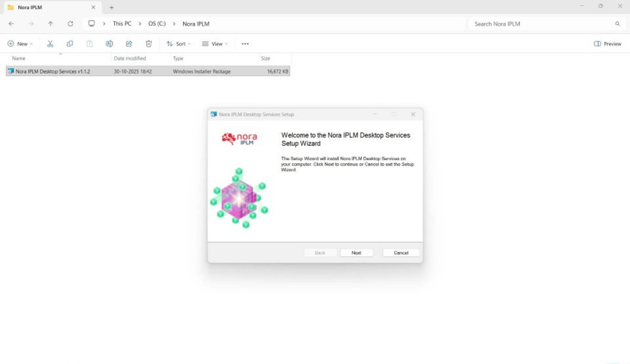630x364 pixels.
Task: Click the Rename icon in toolbar
Action: coord(109,44)
